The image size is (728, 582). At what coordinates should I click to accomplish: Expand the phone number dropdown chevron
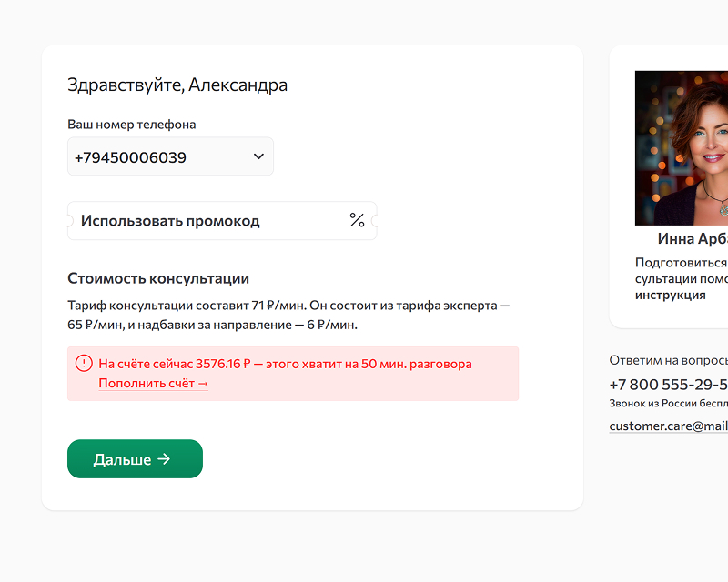point(258,156)
